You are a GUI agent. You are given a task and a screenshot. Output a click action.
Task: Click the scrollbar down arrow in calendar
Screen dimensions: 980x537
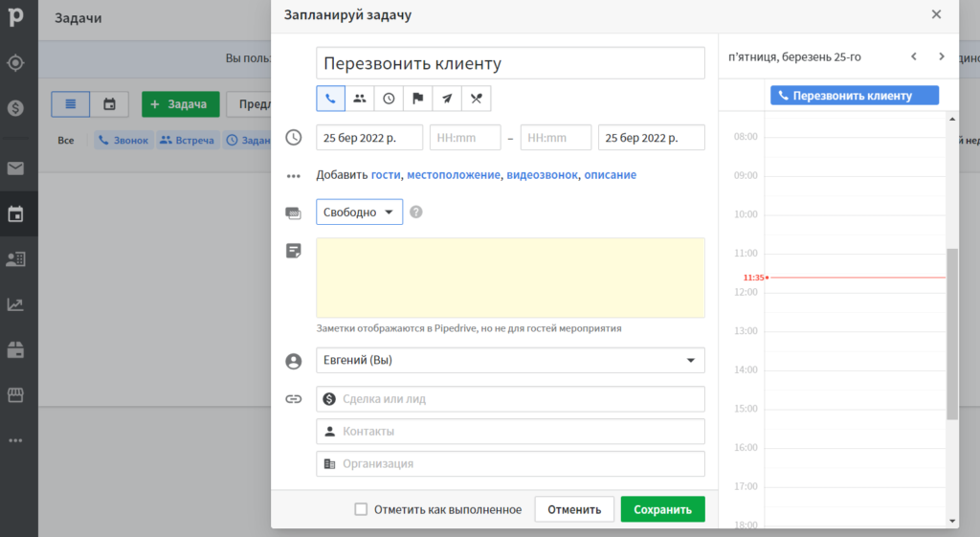(x=952, y=521)
